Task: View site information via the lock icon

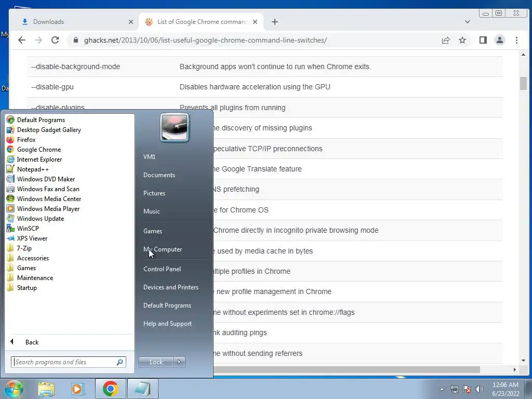Action: 76,40
